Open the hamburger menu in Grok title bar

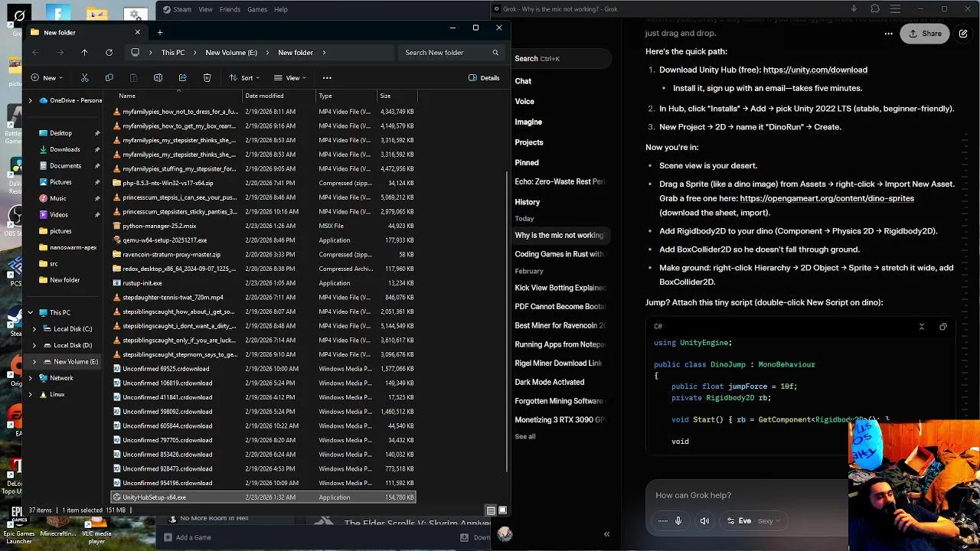pos(897,9)
